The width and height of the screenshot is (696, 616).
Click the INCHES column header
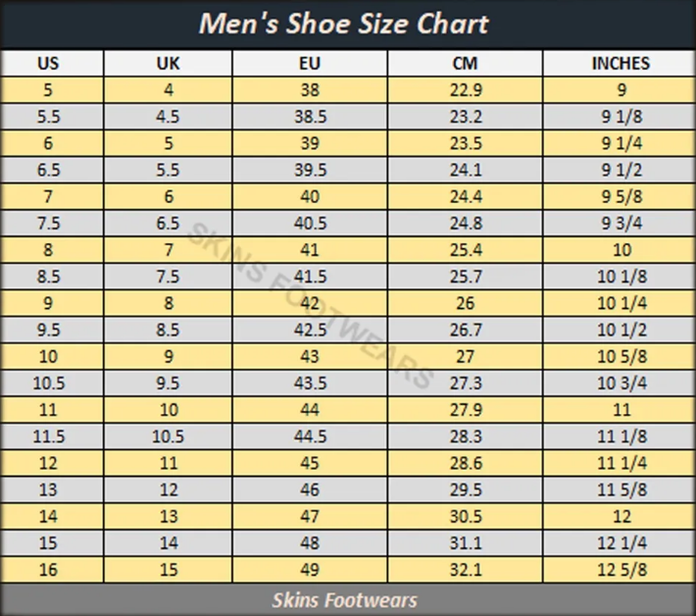[x=620, y=63]
